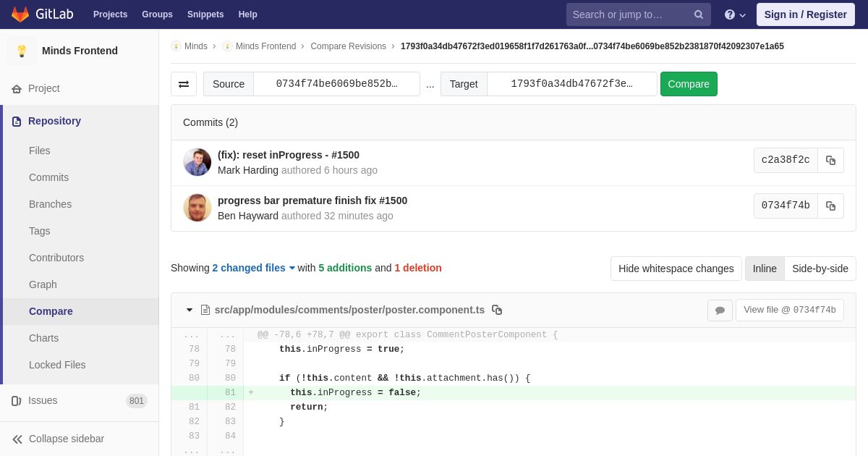Click Compare Revisions breadcrumb link

pyautogui.click(x=348, y=46)
